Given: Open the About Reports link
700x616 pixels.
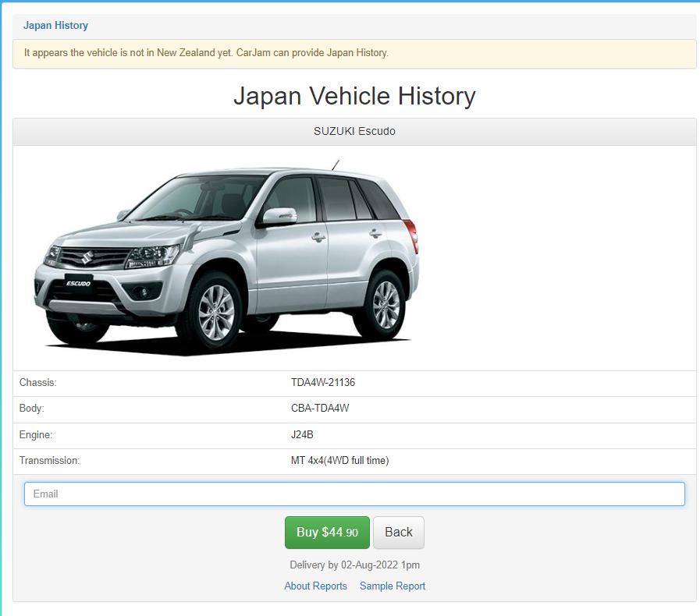Looking at the screenshot, I should click(x=315, y=586).
